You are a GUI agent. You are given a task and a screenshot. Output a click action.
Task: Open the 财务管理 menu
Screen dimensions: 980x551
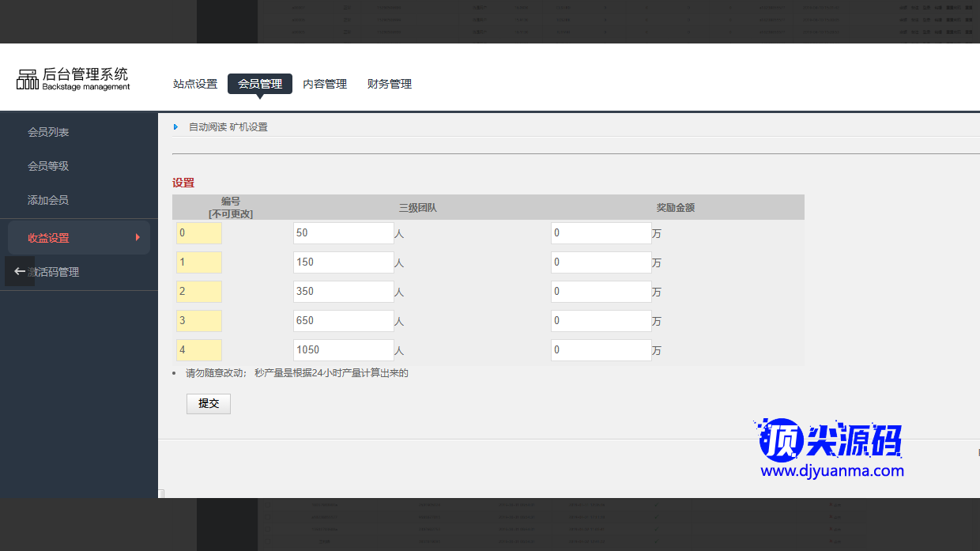(x=390, y=84)
